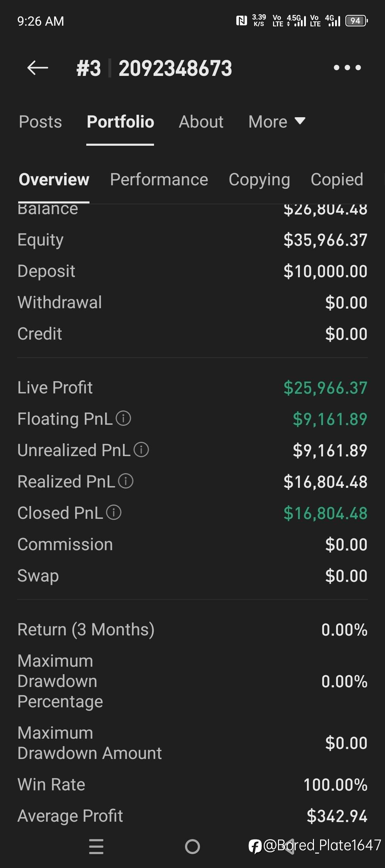Open the Copying sub-tab
Screen dimensions: 385x868
[x=259, y=180]
